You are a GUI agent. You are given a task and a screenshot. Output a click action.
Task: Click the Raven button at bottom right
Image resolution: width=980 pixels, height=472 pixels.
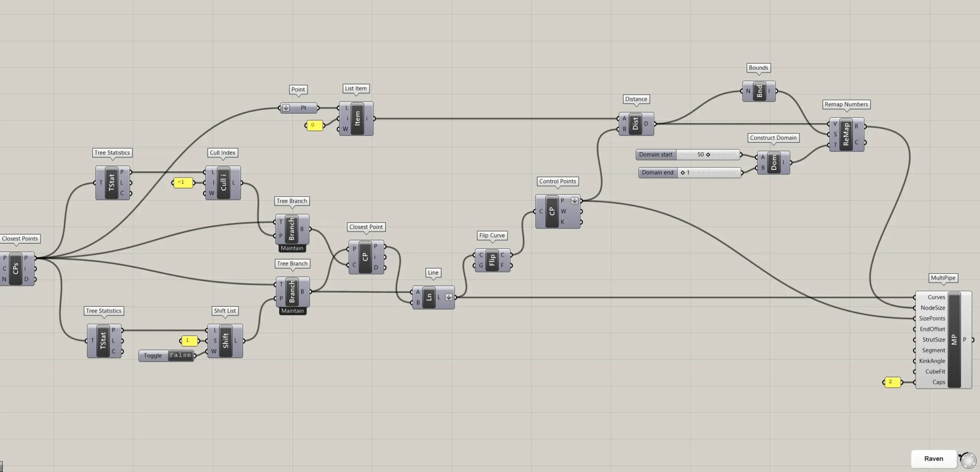click(x=933, y=458)
